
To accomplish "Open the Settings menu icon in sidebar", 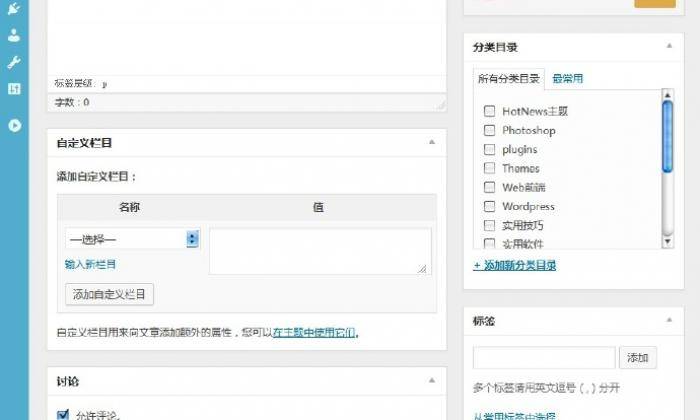I will point(14,88).
